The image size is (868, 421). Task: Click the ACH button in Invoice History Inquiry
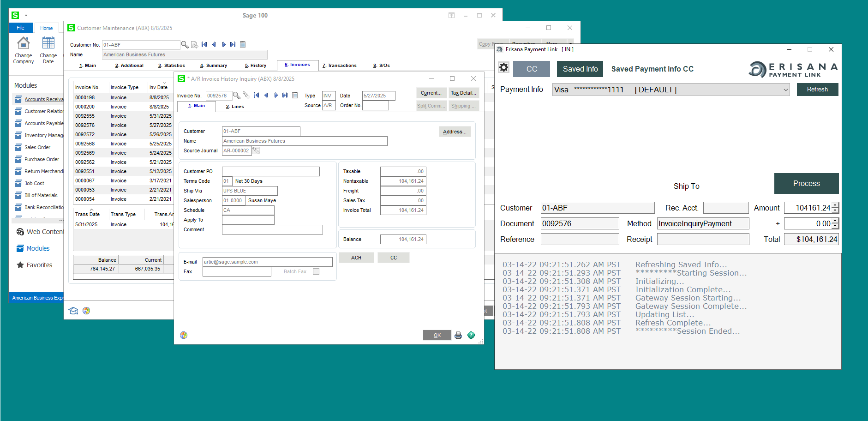356,258
